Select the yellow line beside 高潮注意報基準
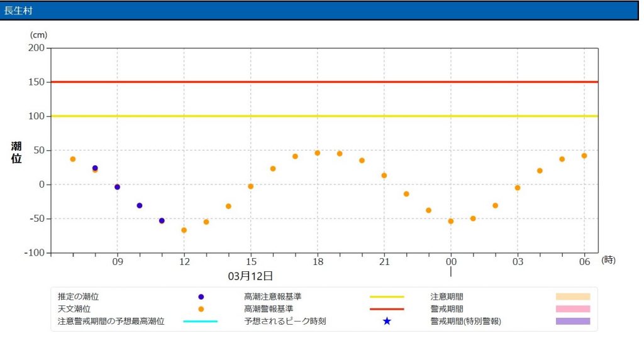The image size is (644, 341). click(387, 296)
